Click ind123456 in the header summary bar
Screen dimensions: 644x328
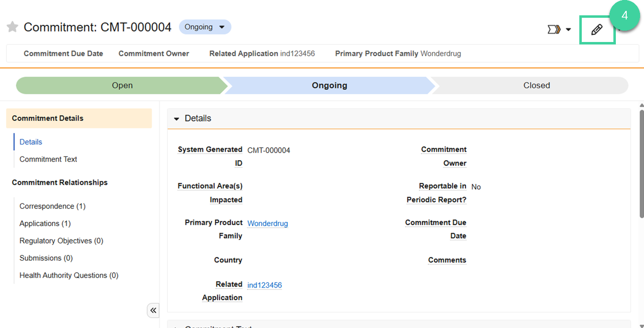click(x=297, y=53)
